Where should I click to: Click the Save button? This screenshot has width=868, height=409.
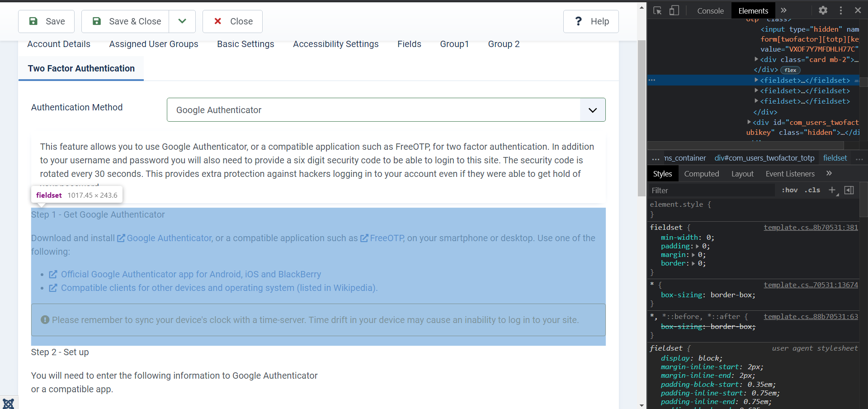[x=46, y=21]
